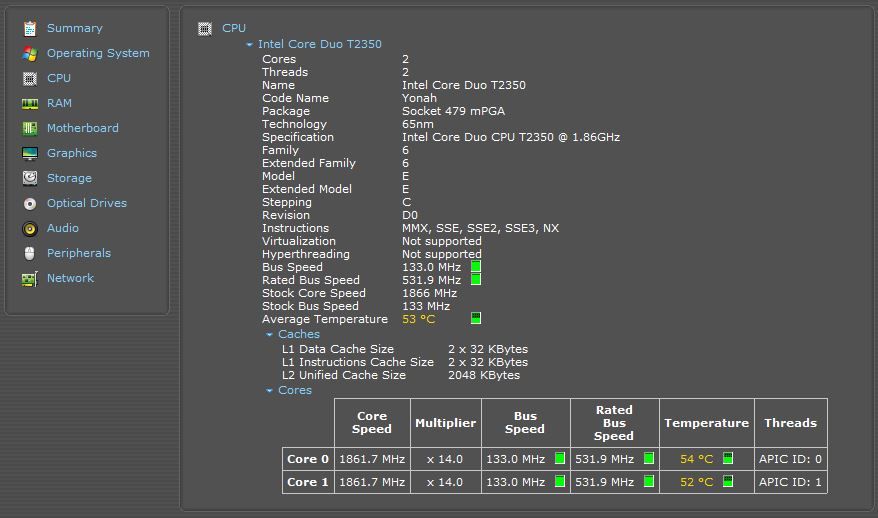Click the green graph icon beside Bus Speed 133.0 MHz

[x=476, y=267]
